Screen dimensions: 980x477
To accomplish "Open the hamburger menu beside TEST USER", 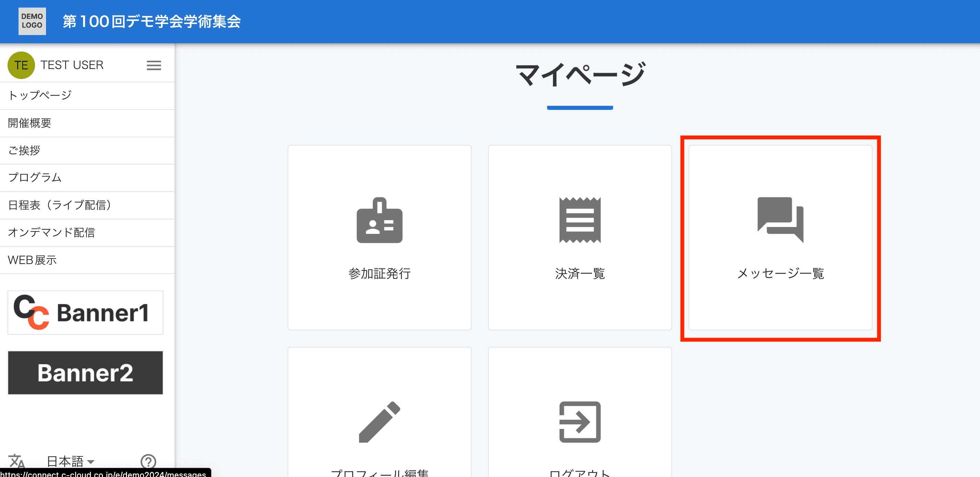I will click(154, 66).
